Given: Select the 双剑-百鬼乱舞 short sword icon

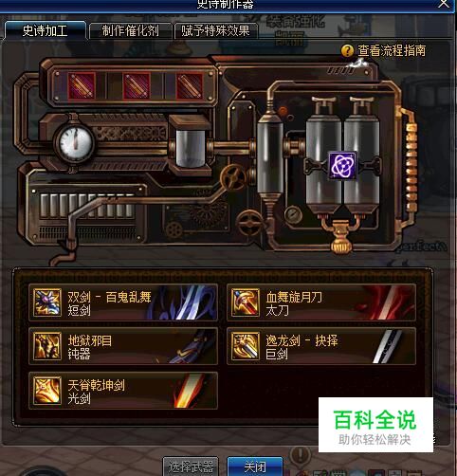Looking at the screenshot, I should 47,302.
